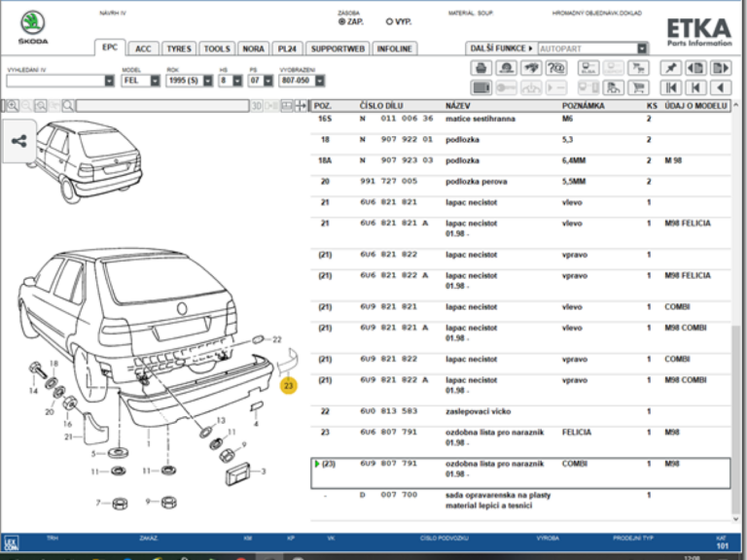Image resolution: width=747 pixels, height=560 pixels.
Task: Click the previous arrow navigation icon
Action: pos(721,87)
